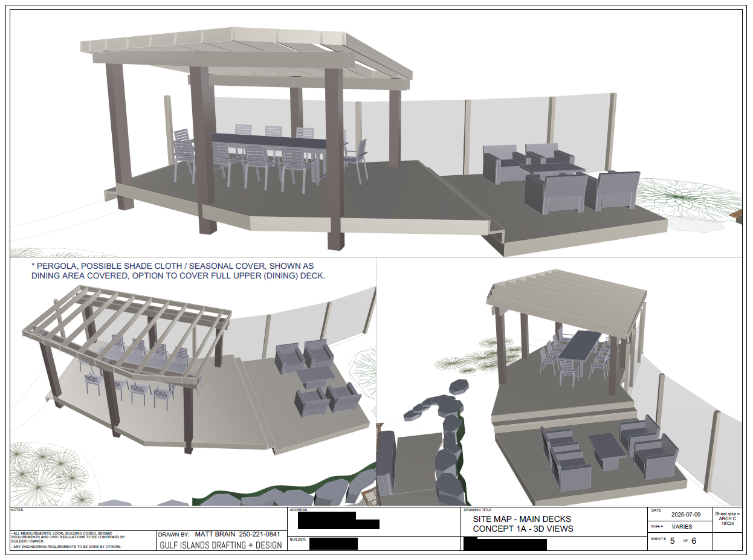The image size is (753, 560).
Task: Click the "ADDRESS" field label
Action: pos(299,510)
